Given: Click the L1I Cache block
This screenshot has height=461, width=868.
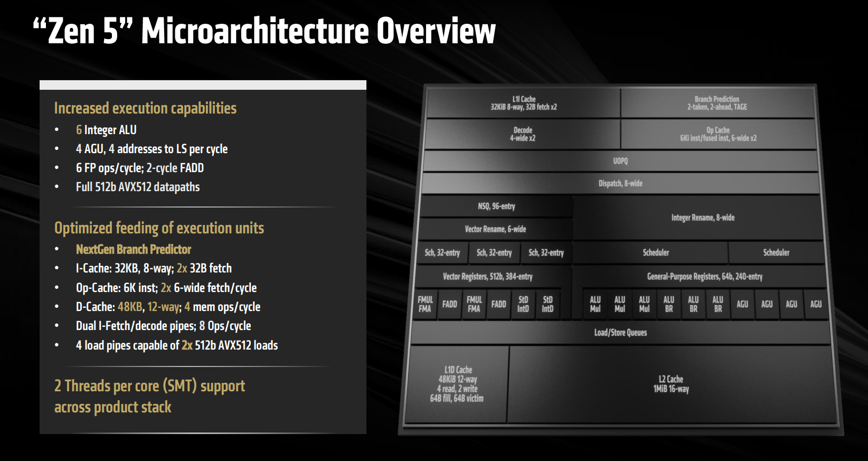Looking at the screenshot, I should (523, 103).
